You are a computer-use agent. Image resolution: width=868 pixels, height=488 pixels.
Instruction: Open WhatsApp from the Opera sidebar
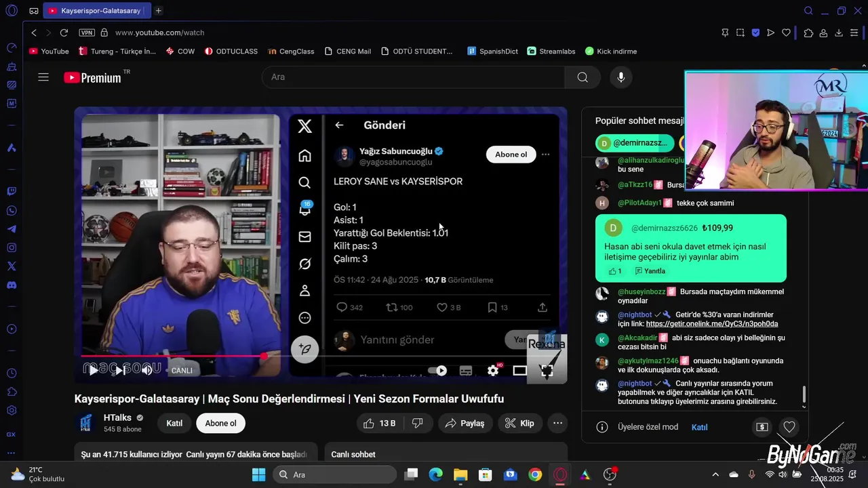tap(12, 211)
